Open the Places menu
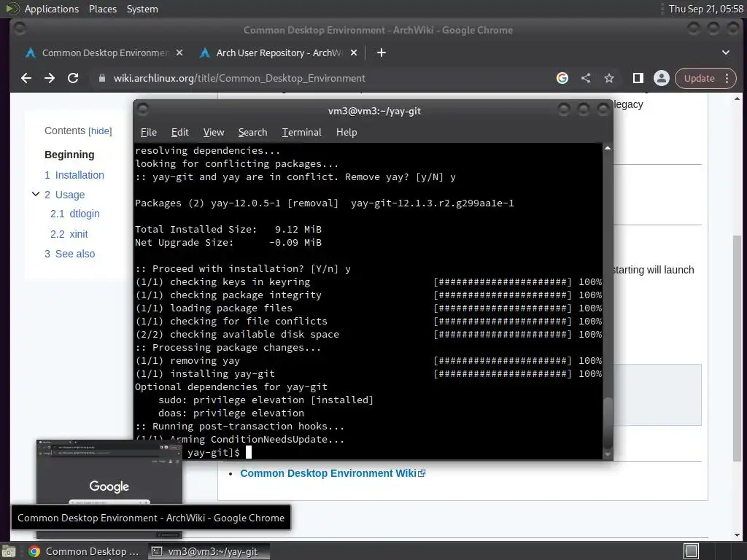 [103, 9]
